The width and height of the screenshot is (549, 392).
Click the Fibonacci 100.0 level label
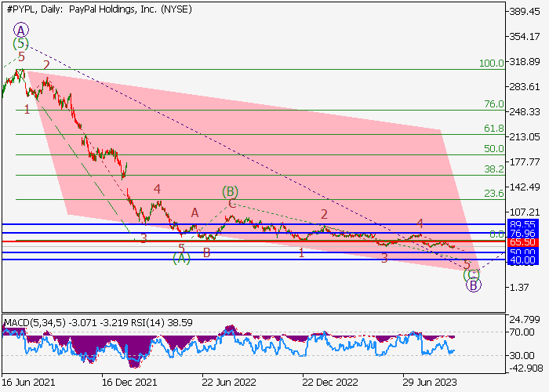492,64
